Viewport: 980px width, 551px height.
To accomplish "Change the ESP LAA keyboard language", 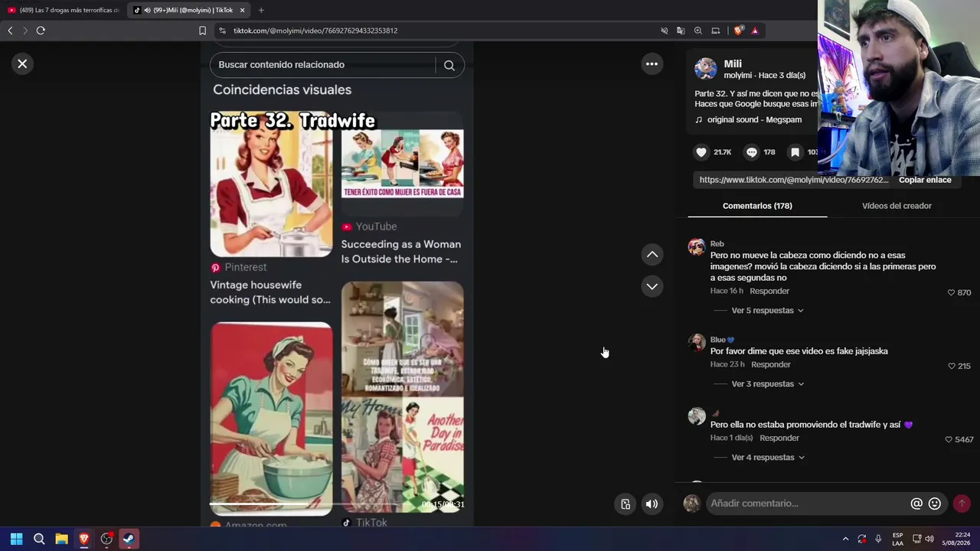I will coord(897,539).
